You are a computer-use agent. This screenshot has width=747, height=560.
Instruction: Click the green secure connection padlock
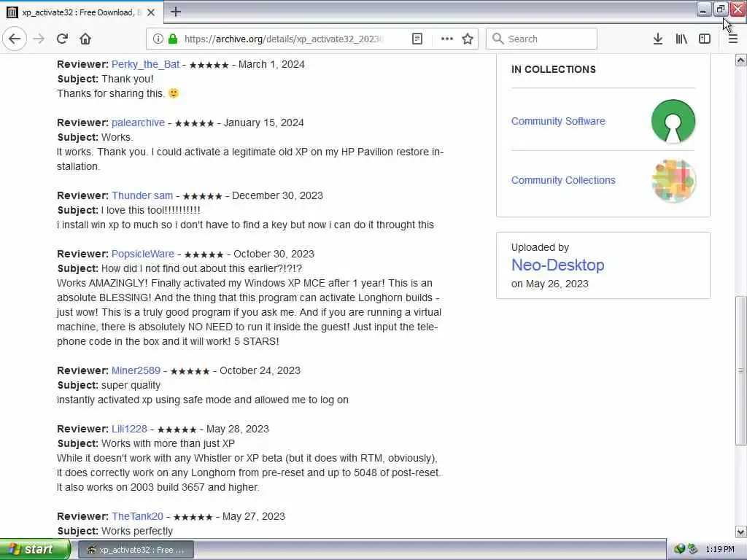pyautogui.click(x=173, y=39)
